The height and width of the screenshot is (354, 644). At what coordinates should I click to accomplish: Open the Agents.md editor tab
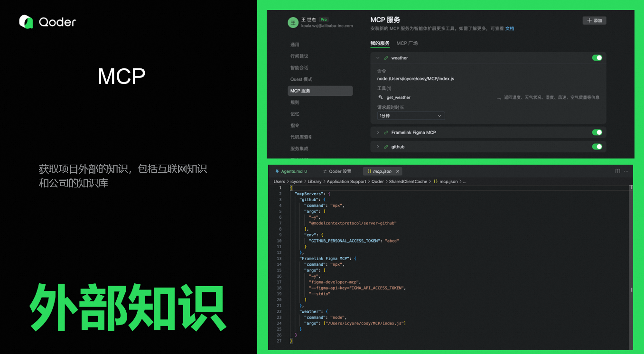pyautogui.click(x=291, y=171)
